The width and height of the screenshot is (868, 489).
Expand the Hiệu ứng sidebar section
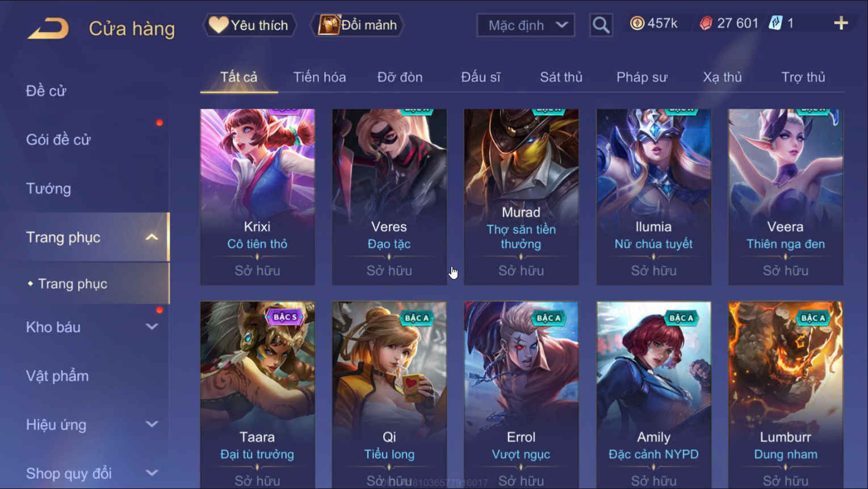coord(152,424)
